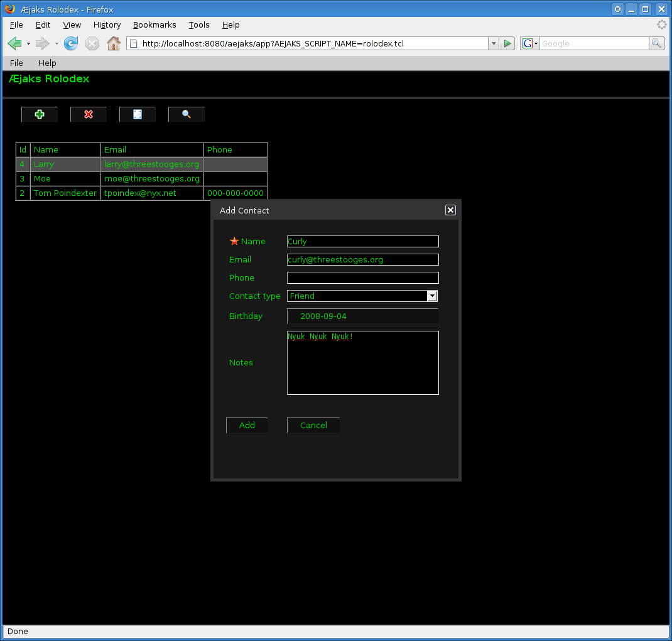Click the browser back arrow
The image size is (672, 641).
(x=14, y=43)
